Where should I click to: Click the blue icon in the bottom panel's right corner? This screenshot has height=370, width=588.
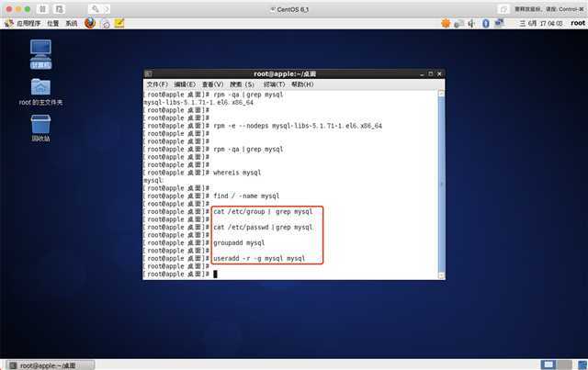pos(582,364)
